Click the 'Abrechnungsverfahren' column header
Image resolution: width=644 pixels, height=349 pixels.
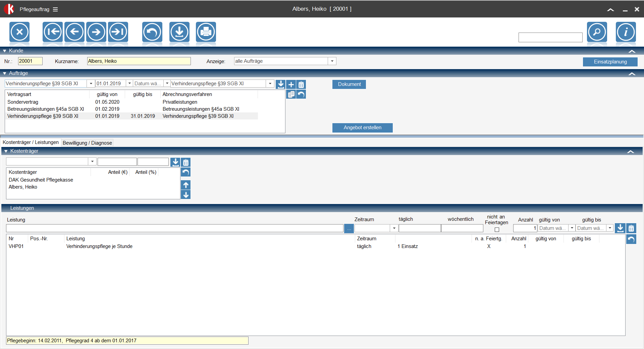[x=187, y=94]
